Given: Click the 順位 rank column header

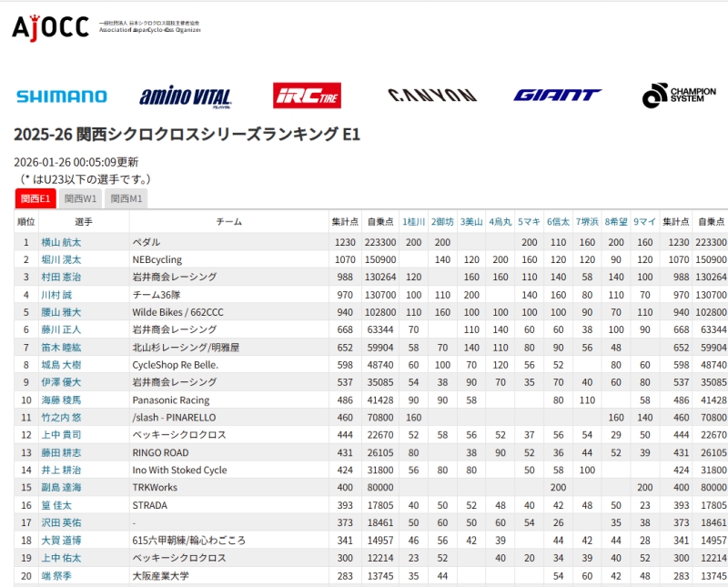Looking at the screenshot, I should (26, 222).
